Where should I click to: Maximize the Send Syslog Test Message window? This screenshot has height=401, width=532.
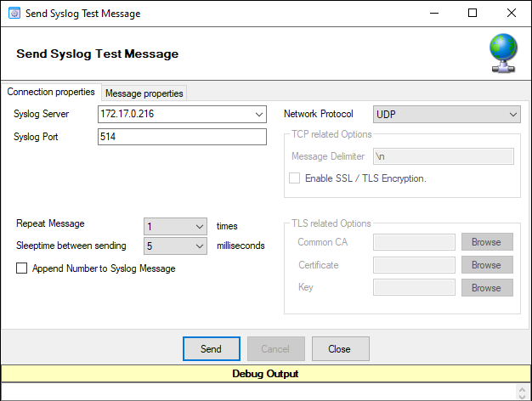coord(473,14)
